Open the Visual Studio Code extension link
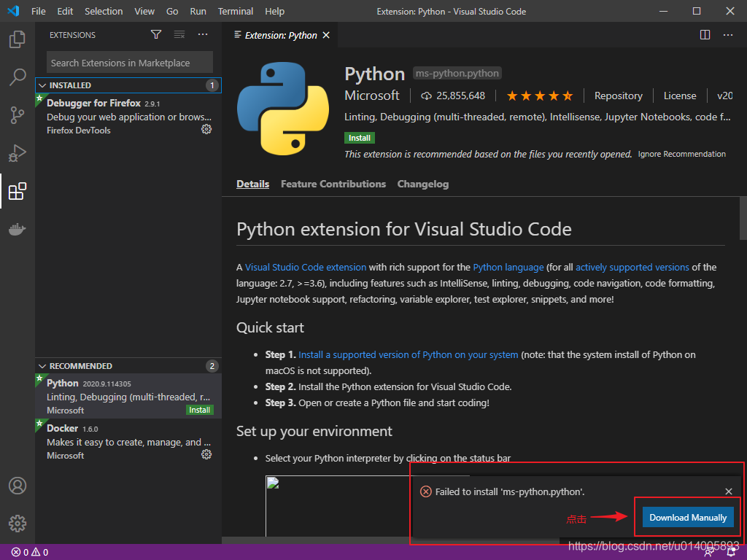This screenshot has width=747, height=560. click(306, 267)
